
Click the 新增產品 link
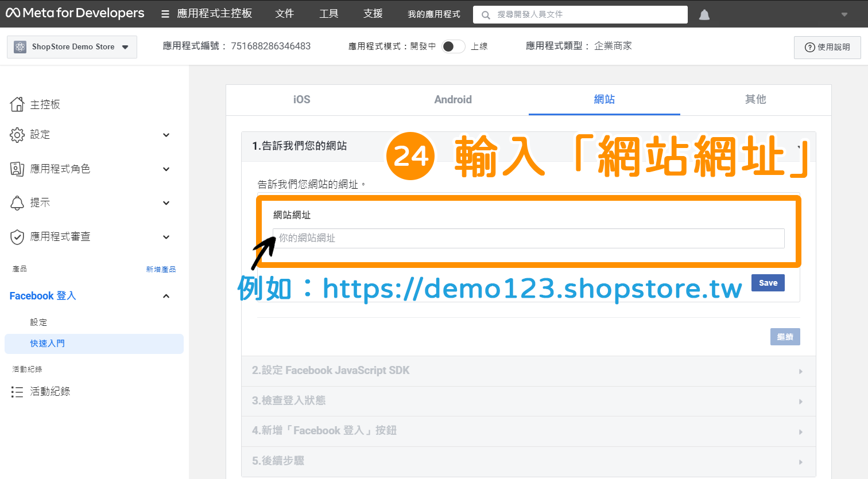[161, 269]
